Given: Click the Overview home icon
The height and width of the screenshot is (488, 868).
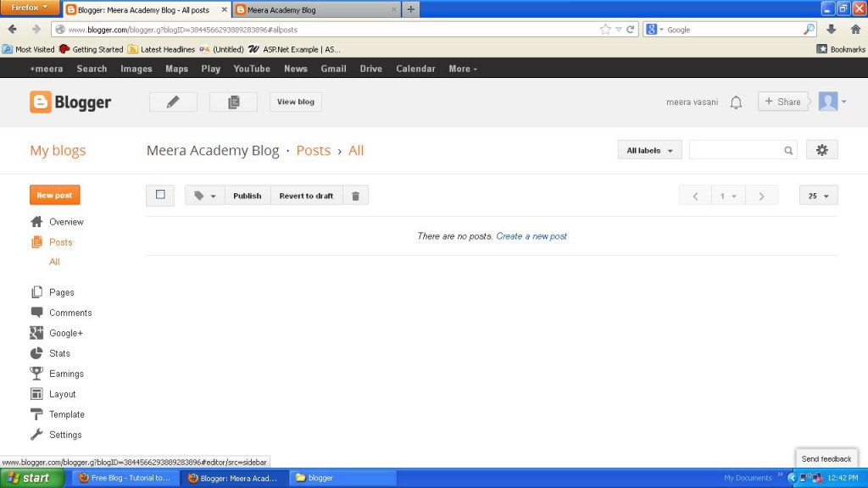Looking at the screenshot, I should click(36, 221).
